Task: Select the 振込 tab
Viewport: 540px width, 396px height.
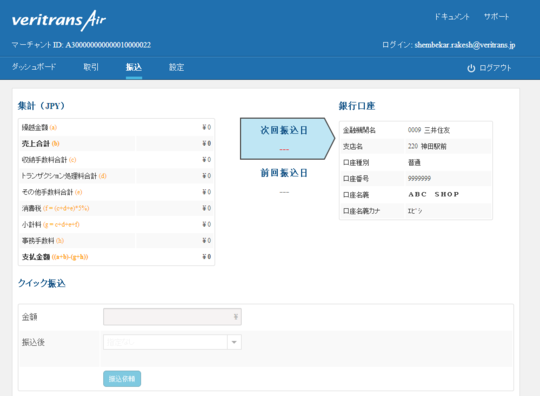Action: (x=134, y=67)
